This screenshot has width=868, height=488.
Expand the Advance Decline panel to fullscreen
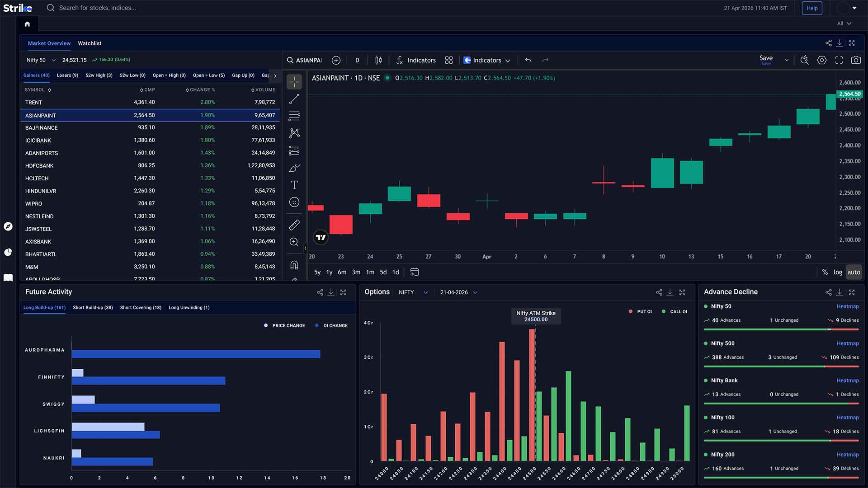tap(852, 292)
